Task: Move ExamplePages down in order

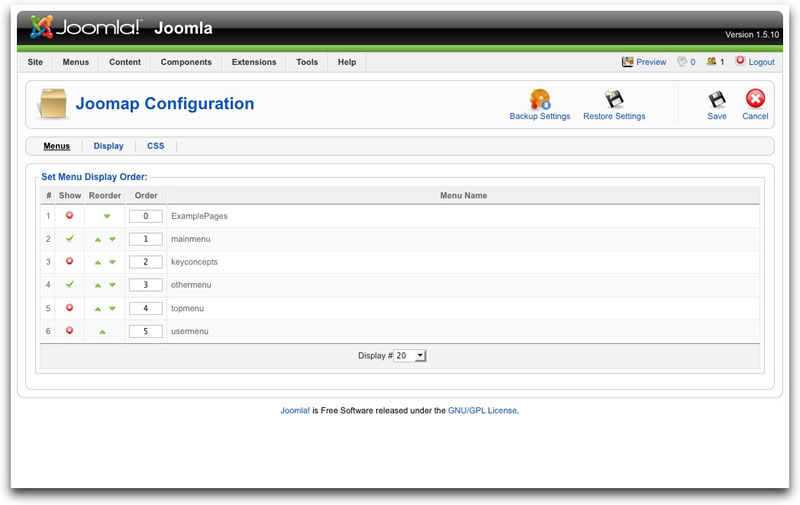Action: point(107,216)
